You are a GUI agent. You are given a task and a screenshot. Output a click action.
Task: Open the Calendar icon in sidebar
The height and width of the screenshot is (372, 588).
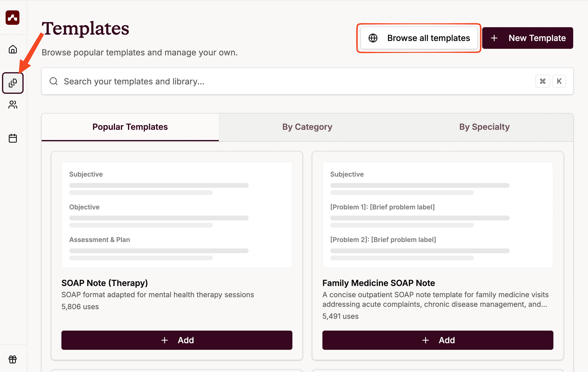click(13, 138)
